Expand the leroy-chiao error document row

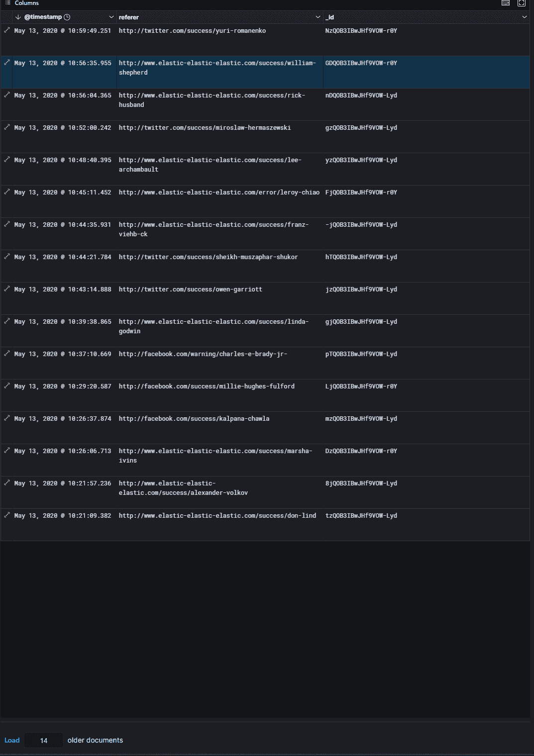coord(7,192)
